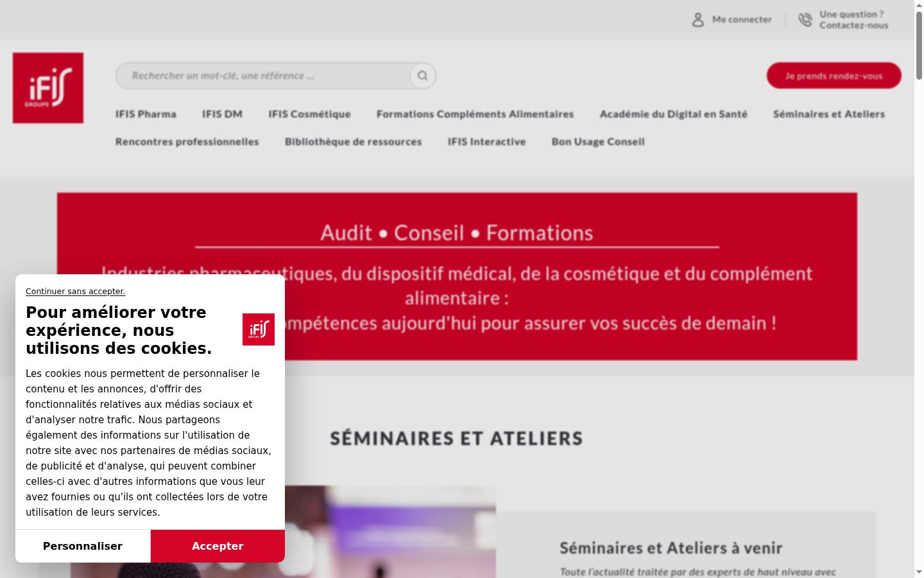Click Une question ? Contactez-nous link
The image size is (924, 578).
853,20
